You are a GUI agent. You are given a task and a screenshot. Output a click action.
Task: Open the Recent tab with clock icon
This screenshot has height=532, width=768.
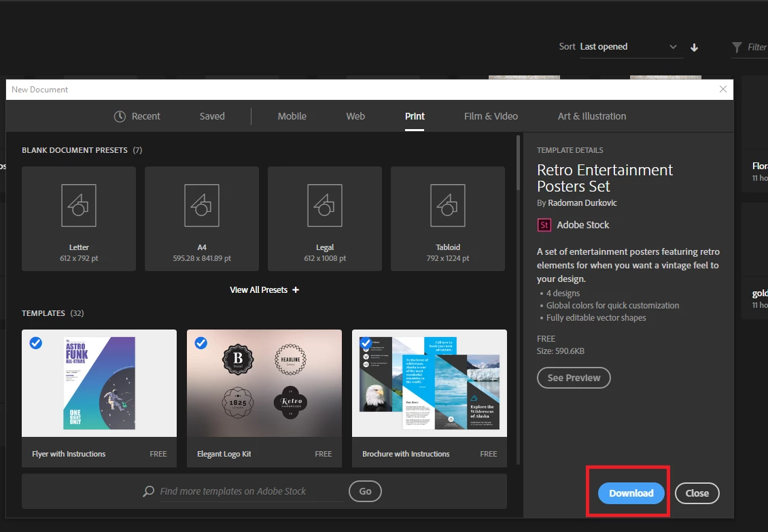pos(137,116)
